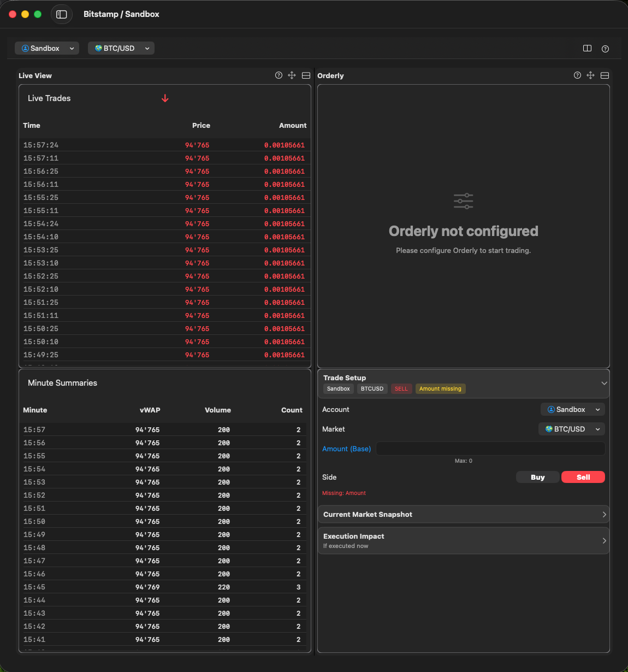Collapse the Trade Setup section
The image size is (628, 672).
click(x=604, y=383)
